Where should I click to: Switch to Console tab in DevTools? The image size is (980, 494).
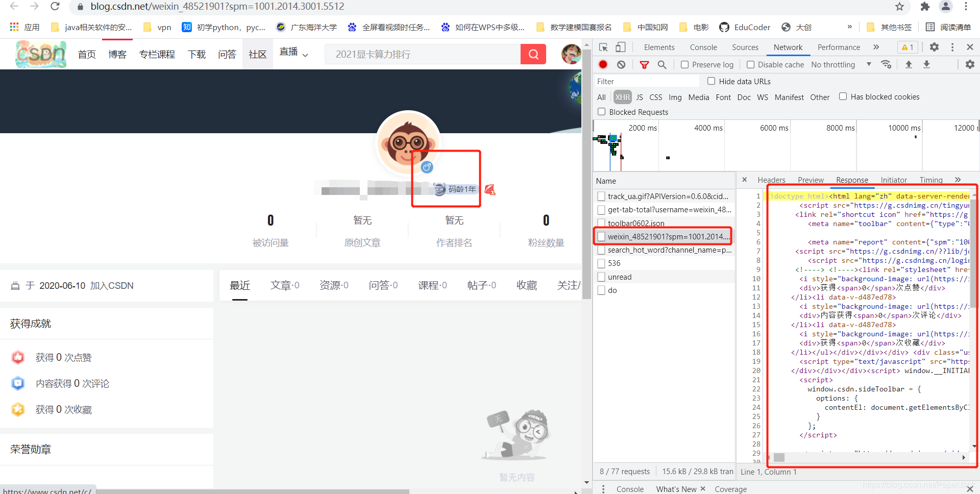click(x=703, y=47)
